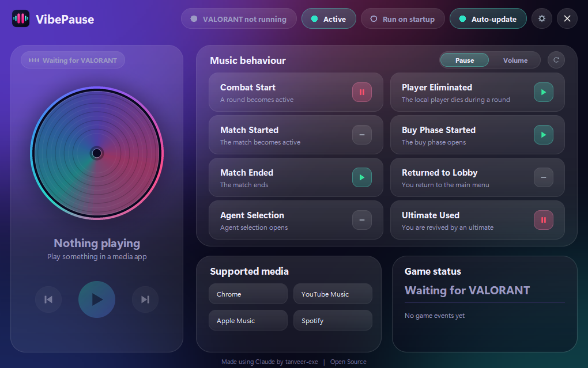588x368 pixels.
Task: Click the Match Ended title text
Action: (247, 173)
